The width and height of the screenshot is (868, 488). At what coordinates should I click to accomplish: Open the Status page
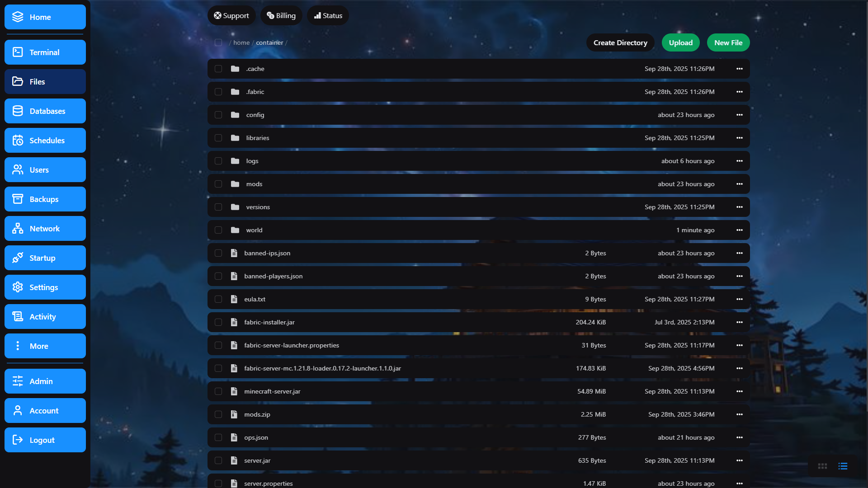[328, 15]
